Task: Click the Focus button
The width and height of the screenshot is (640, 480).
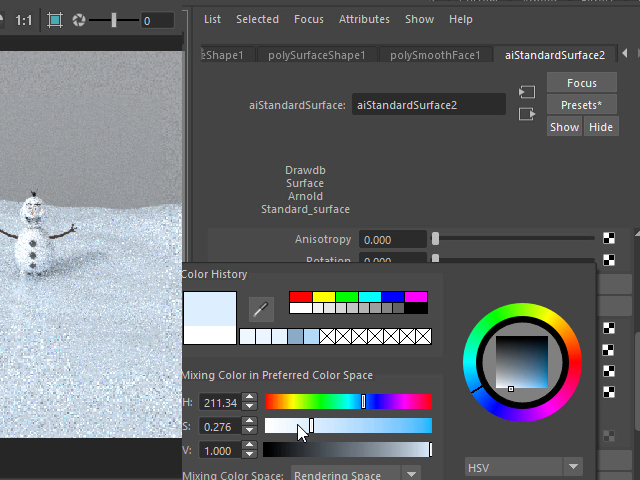Action: (581, 83)
